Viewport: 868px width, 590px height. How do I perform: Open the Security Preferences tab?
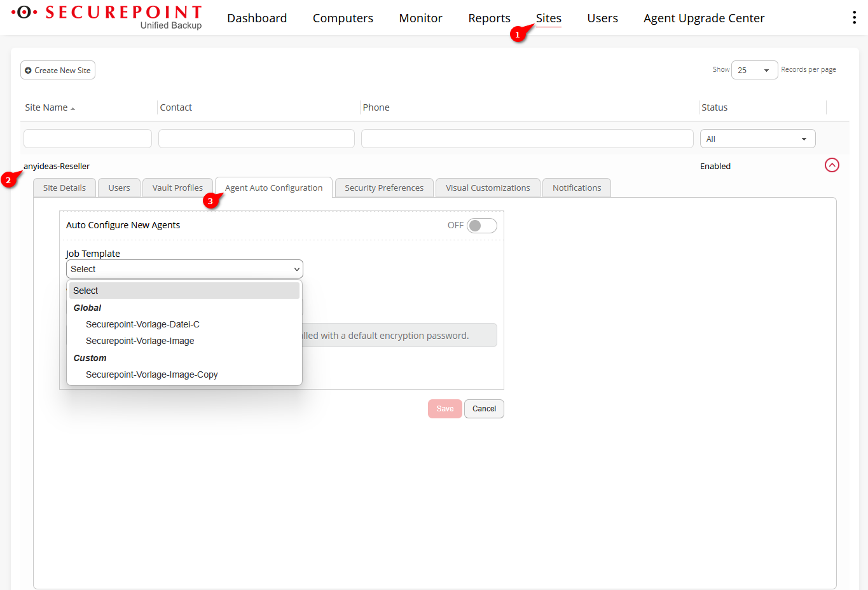(x=383, y=188)
